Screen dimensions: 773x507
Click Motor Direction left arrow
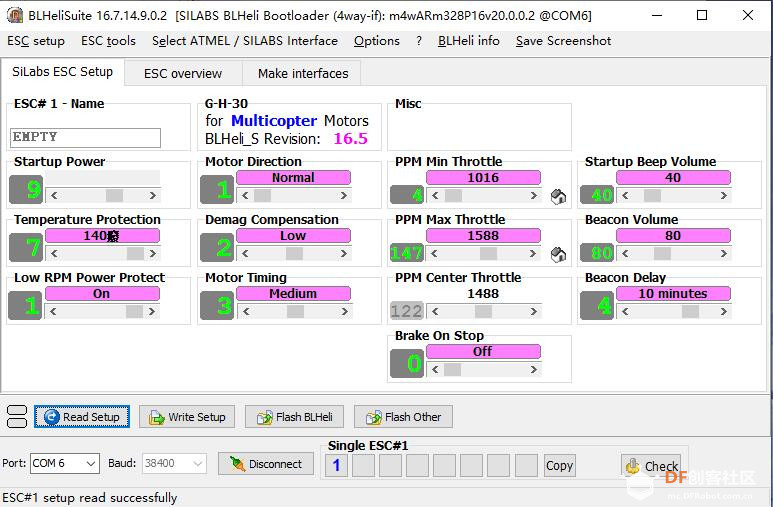[245, 196]
